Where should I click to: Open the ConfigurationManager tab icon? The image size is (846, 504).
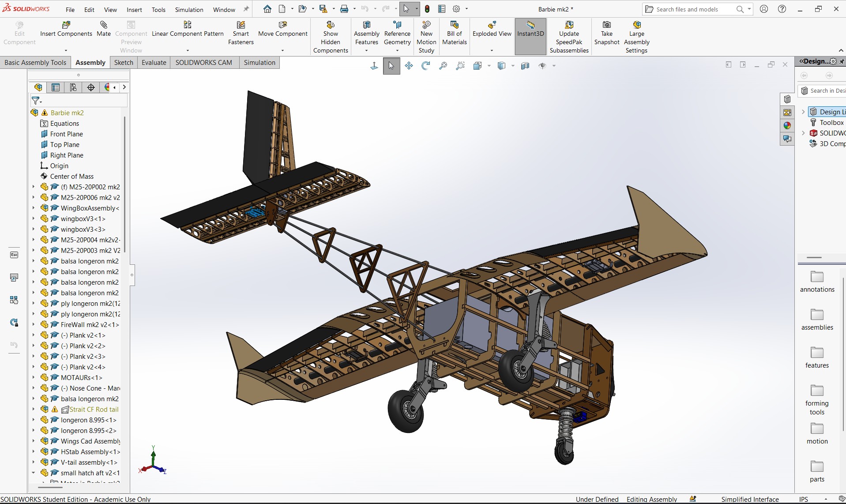click(73, 87)
